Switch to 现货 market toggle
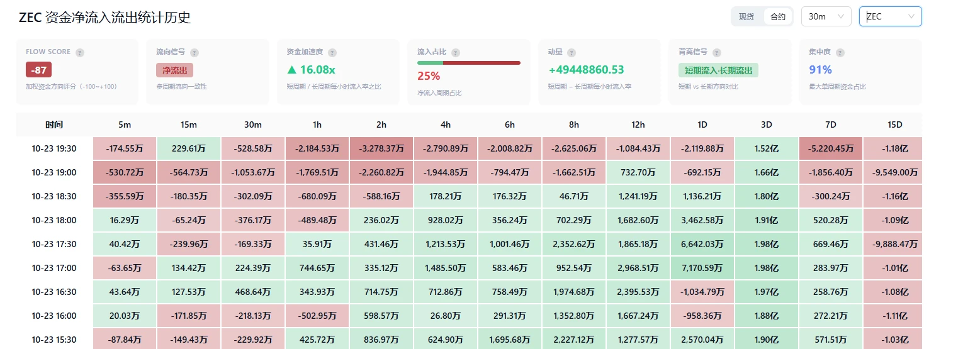The height and width of the screenshot is (349, 980). coord(746,17)
